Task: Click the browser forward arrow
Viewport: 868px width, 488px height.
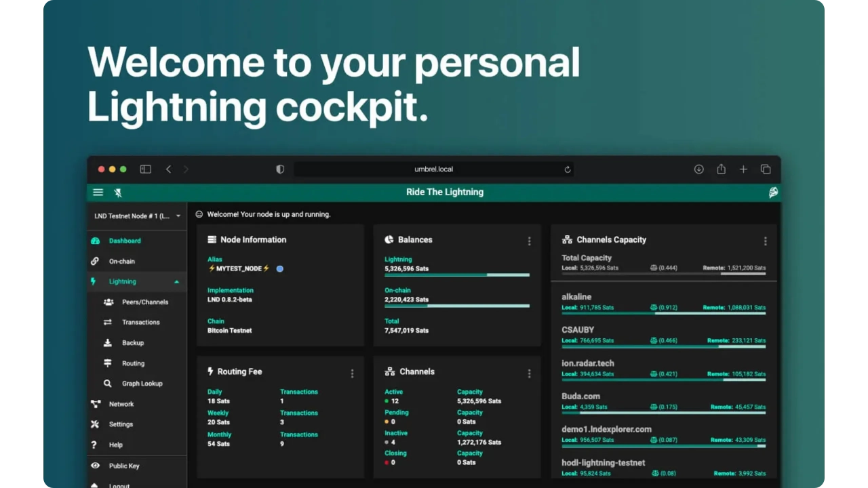Action: [186, 169]
